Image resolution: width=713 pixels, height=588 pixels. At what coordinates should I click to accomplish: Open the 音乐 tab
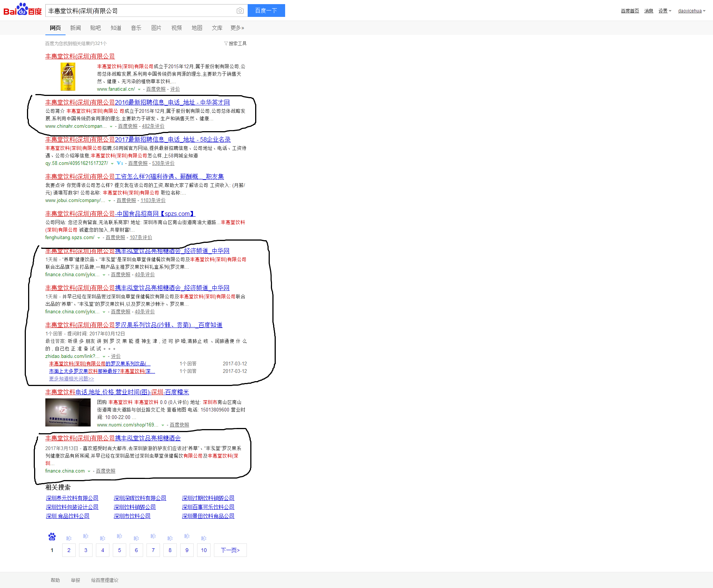tap(136, 28)
